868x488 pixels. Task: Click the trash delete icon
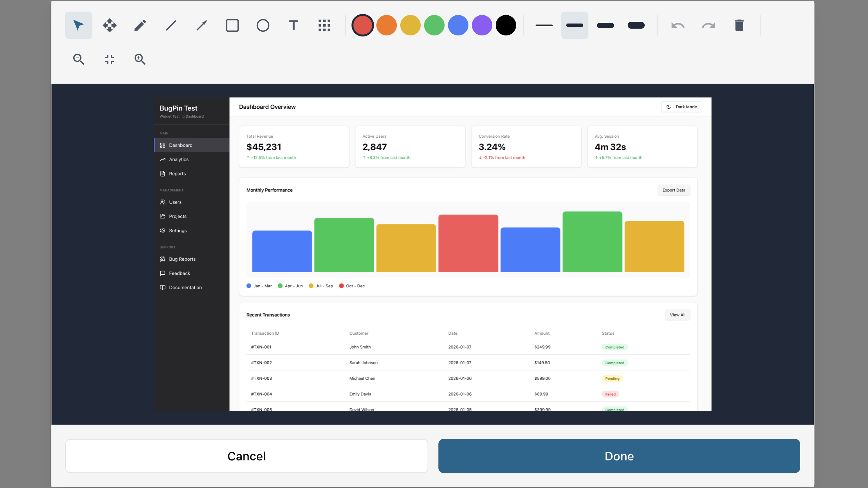(x=739, y=25)
